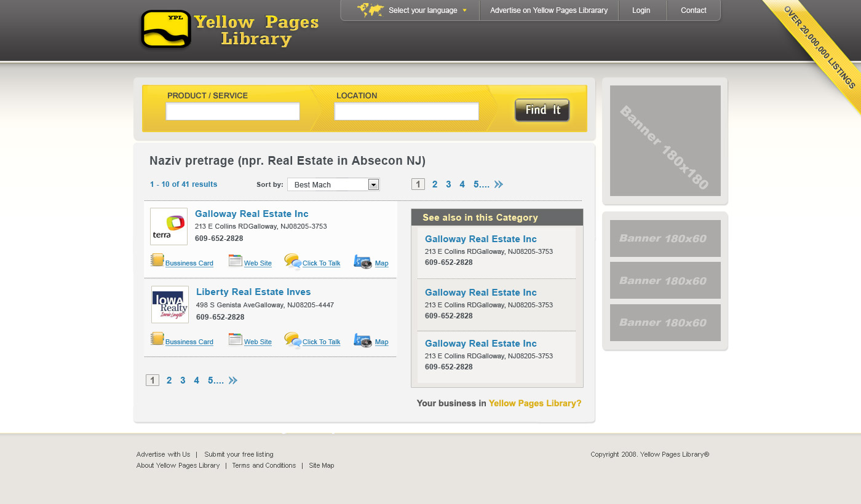Viewport: 861px width, 504px height.
Task: Open Terms and Conditions footer link
Action: 264,465
